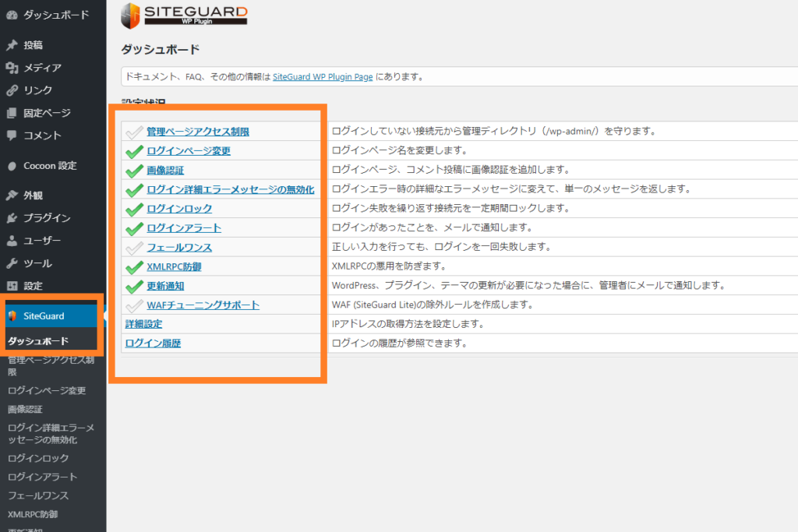Viewport: 798px width, 532px height.
Task: Select the ツール wrench icon
Action: tap(9, 263)
